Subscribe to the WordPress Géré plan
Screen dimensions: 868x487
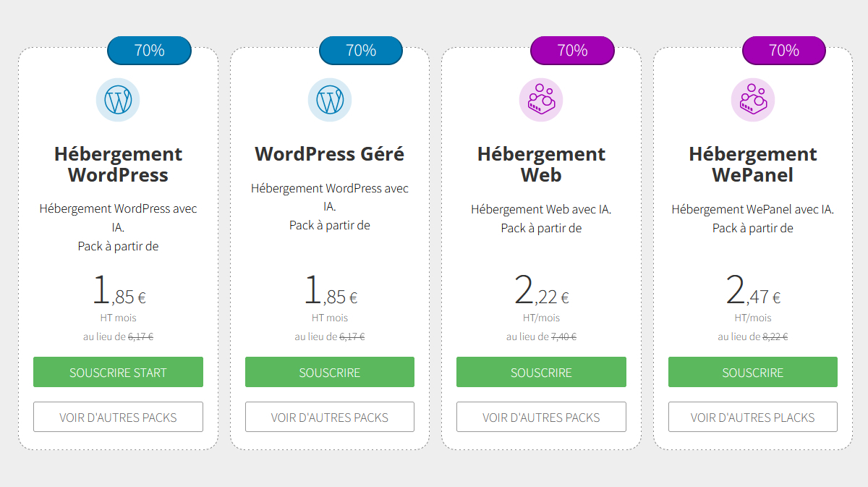(x=330, y=373)
